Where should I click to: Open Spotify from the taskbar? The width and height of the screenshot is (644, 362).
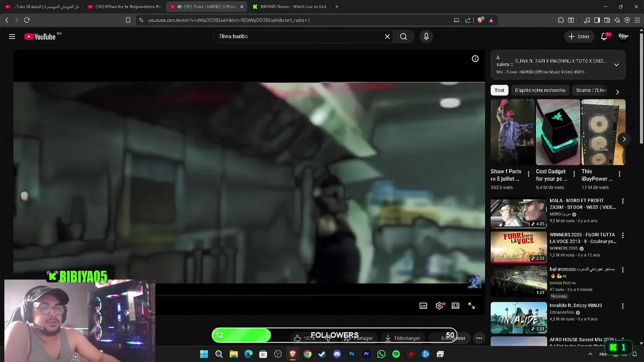(396, 354)
